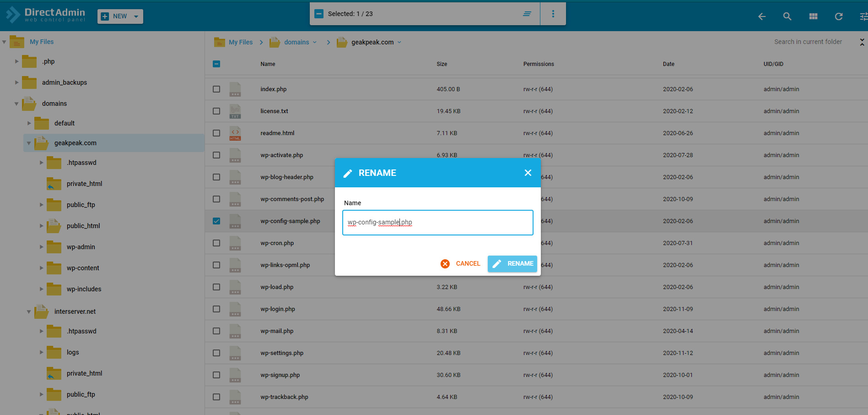Toggle the select-all checkbox in table header

point(216,64)
